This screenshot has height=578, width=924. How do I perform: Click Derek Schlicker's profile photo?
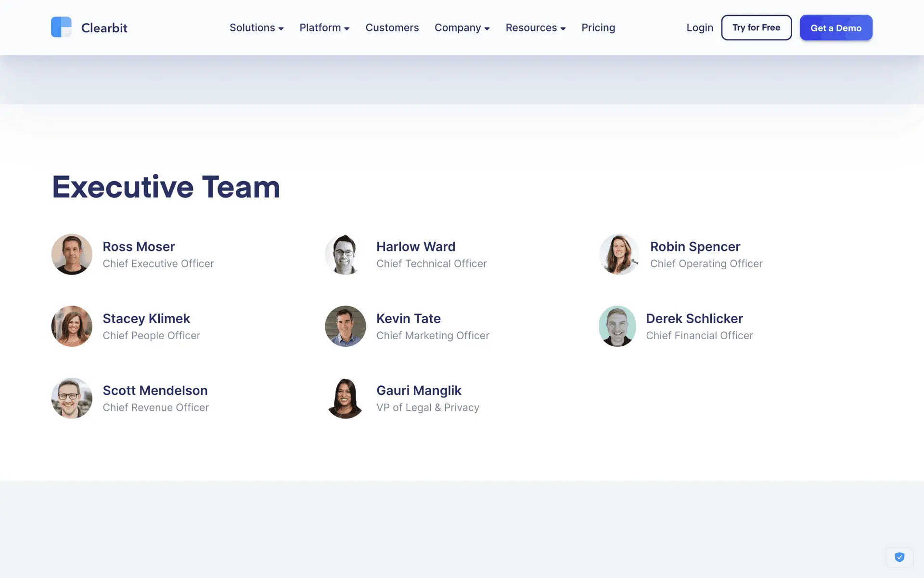617,326
